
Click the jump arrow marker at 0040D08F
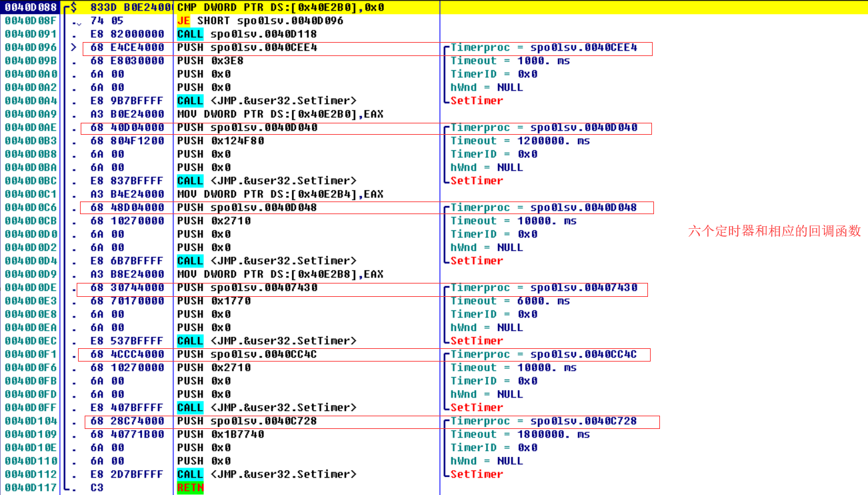coord(78,23)
